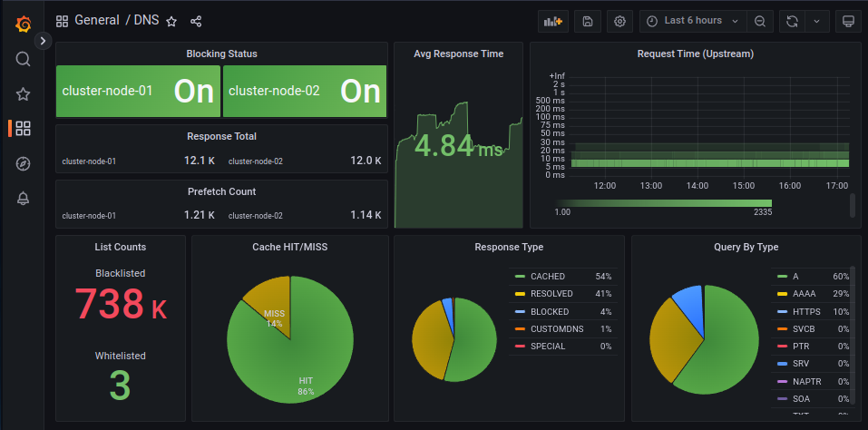868x430 pixels.
Task: Open the Grafana home logo
Action: 23,24
